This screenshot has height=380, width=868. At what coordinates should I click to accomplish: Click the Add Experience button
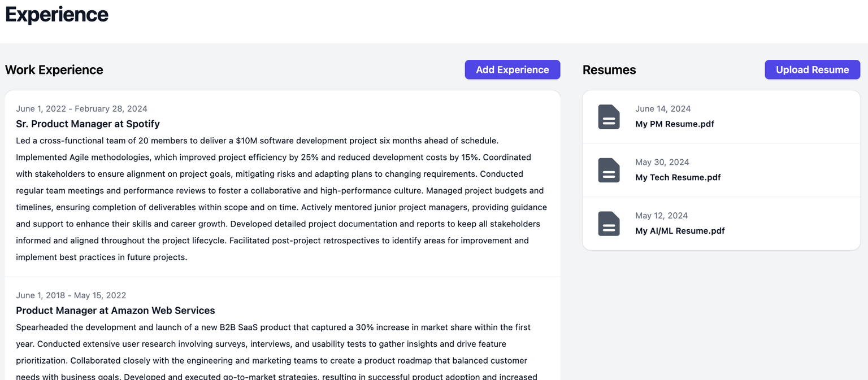tap(513, 69)
